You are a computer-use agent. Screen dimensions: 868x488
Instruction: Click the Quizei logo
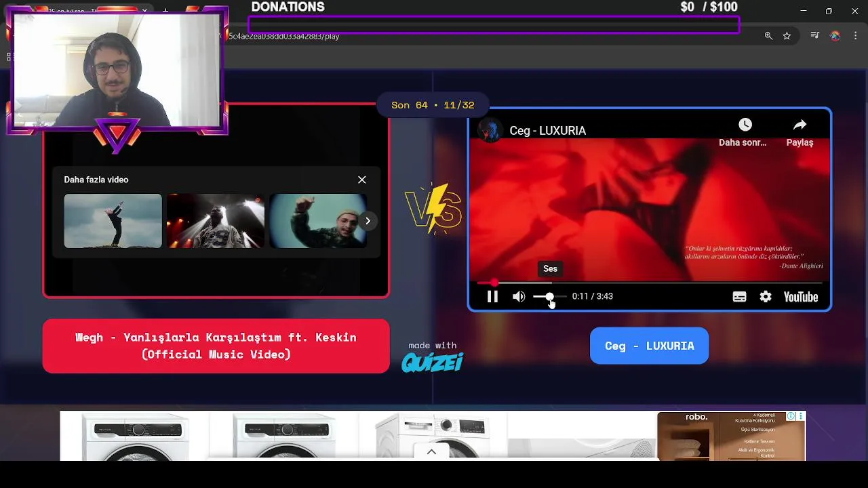(x=432, y=363)
